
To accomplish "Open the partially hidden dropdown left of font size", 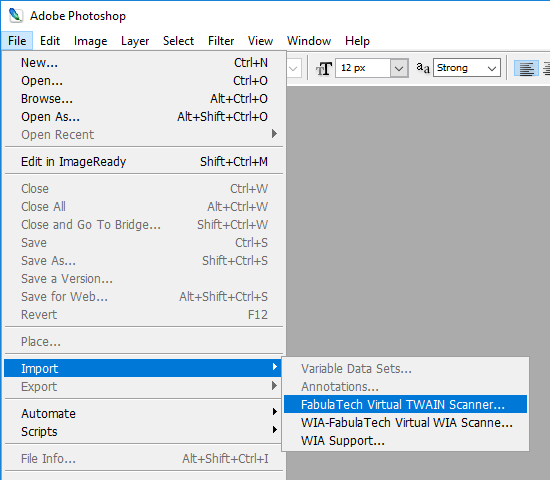I will tap(294, 68).
